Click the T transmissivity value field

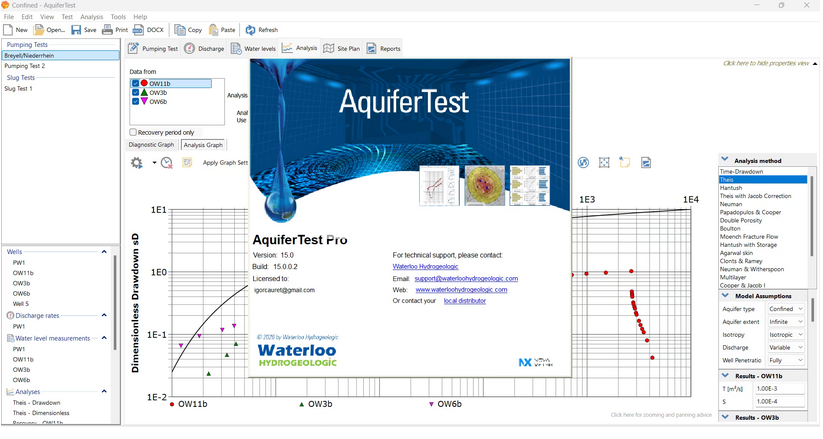click(779, 389)
